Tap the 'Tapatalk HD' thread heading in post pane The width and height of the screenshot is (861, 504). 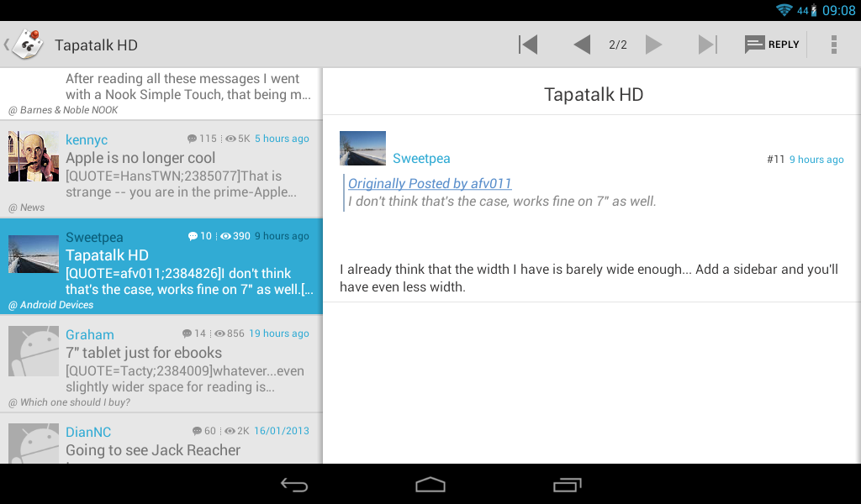(594, 94)
